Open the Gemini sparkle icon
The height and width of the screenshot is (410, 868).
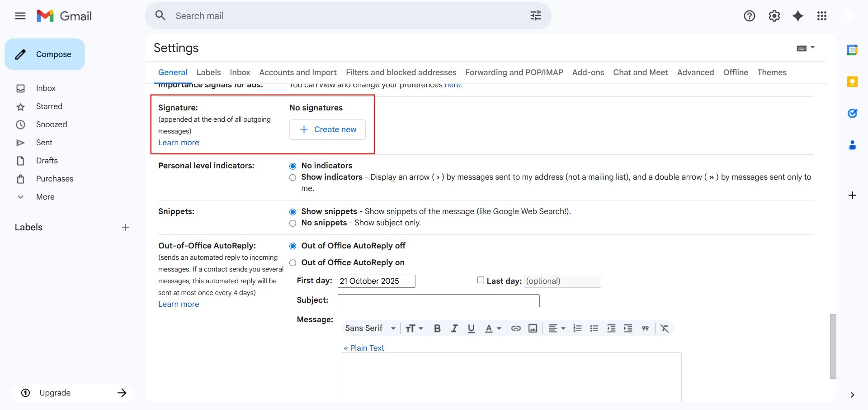click(798, 16)
